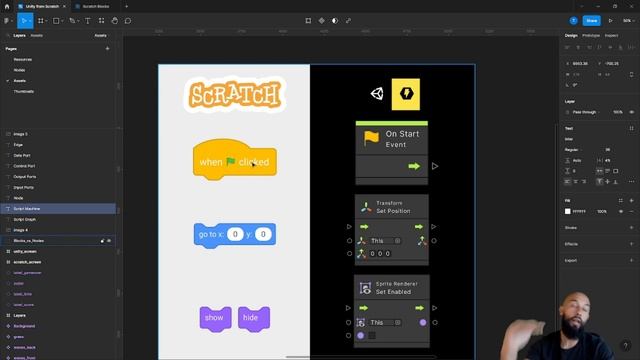Click the Create component icon
The image size is (640, 360).
[322, 21]
